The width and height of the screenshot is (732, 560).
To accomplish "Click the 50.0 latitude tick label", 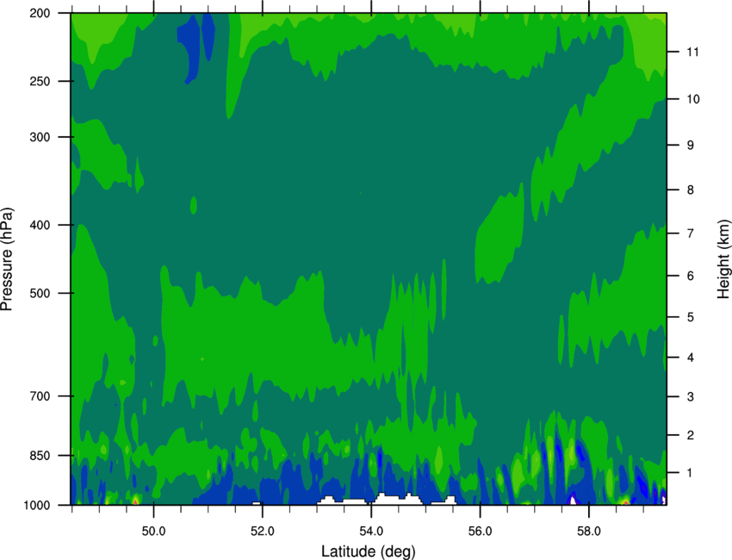I will pos(153,532).
